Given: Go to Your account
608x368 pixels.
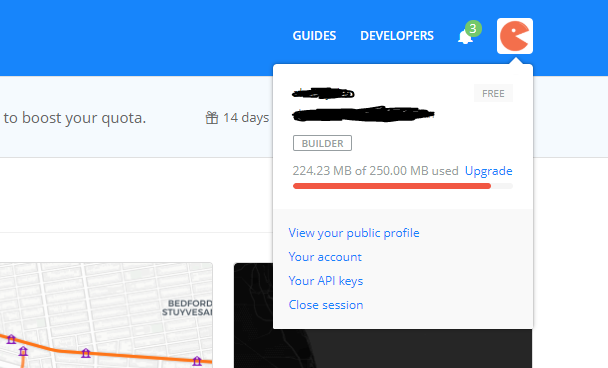Looking at the screenshot, I should 325,257.
